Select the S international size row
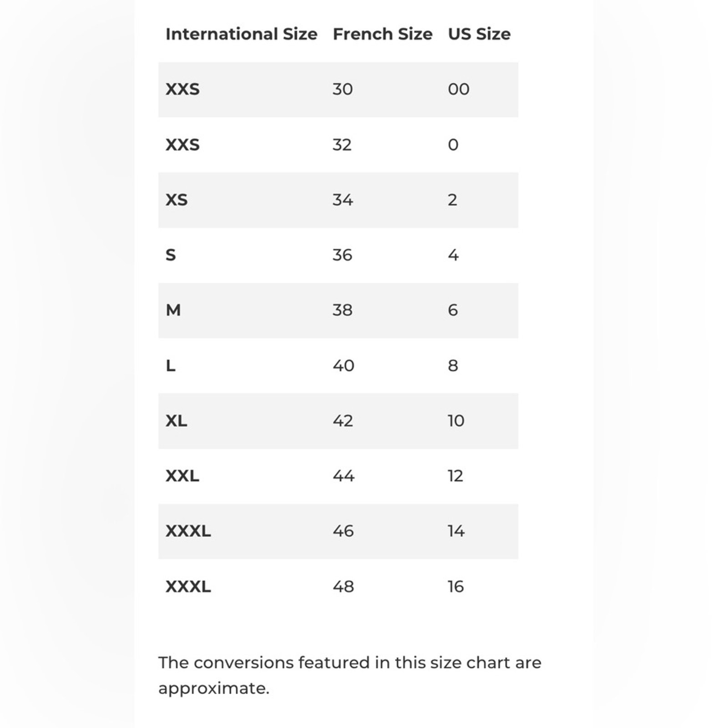This screenshot has height=728, width=728. coord(338,255)
